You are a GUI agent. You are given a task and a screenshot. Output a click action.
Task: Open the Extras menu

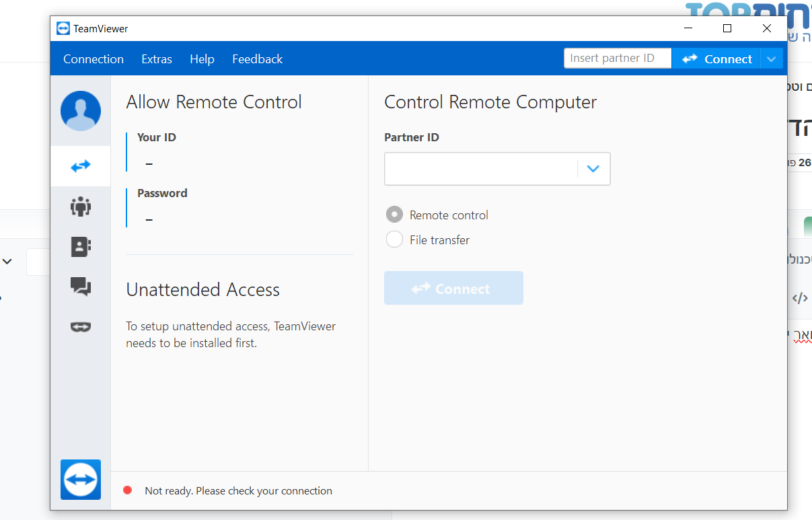pos(157,59)
